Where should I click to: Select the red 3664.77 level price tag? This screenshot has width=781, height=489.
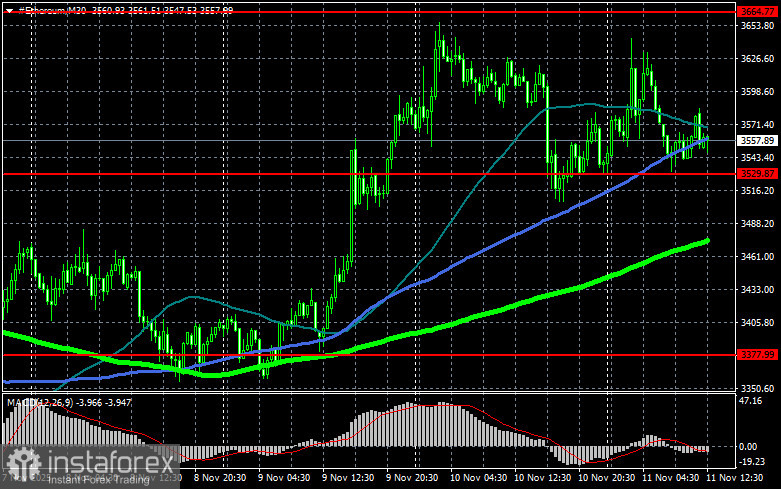click(x=757, y=11)
